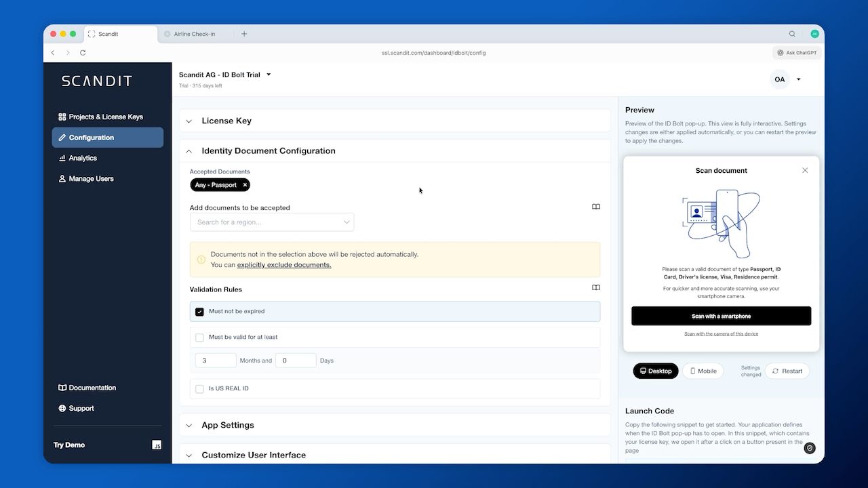
Task: Click the browser reload icon
Action: coord(83,53)
